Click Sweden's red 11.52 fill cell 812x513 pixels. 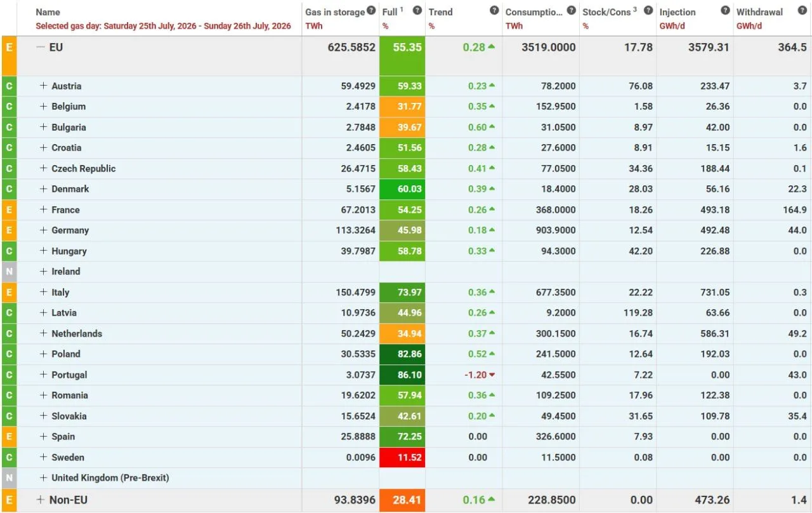point(402,457)
